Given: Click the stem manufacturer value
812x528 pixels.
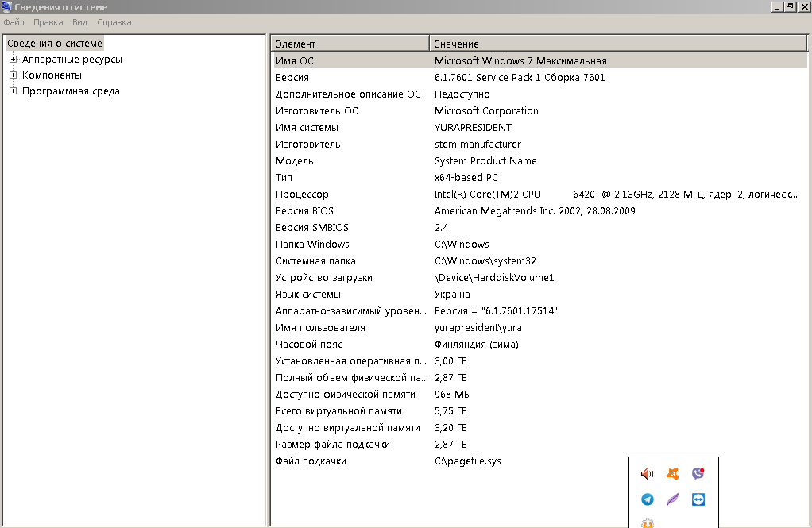Looking at the screenshot, I should point(478,145).
